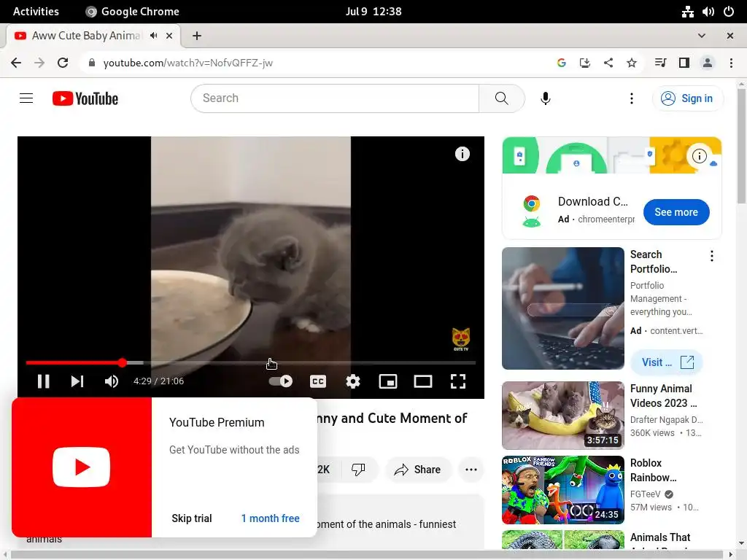Screen dimensions: 747x560
Task: Mute the video player volume
Action: click(112, 381)
